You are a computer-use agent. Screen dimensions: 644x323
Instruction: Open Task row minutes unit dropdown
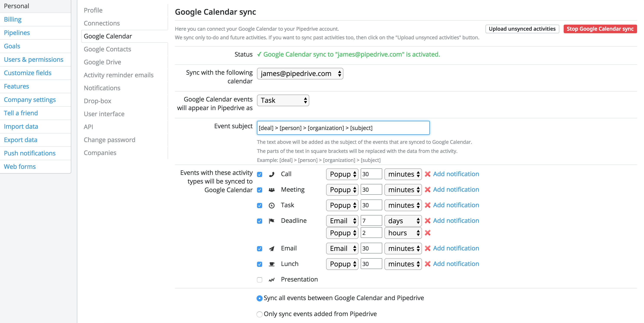pyautogui.click(x=403, y=205)
